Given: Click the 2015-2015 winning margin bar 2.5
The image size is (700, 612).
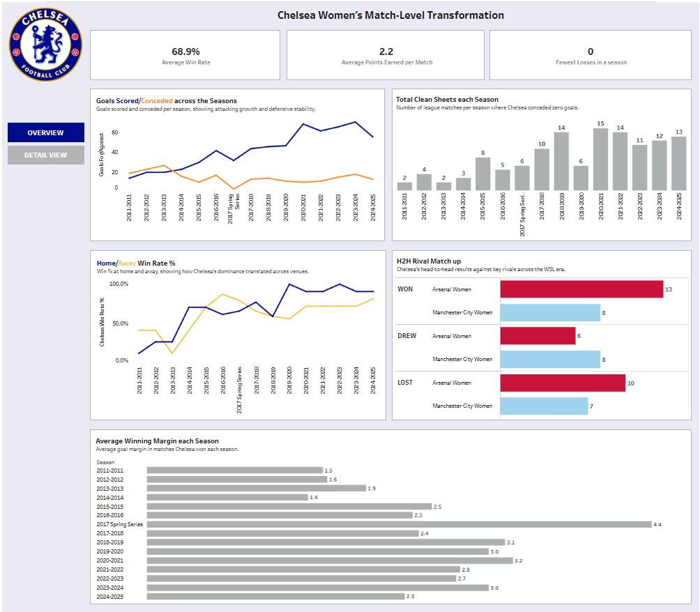Looking at the screenshot, I should (289, 506).
